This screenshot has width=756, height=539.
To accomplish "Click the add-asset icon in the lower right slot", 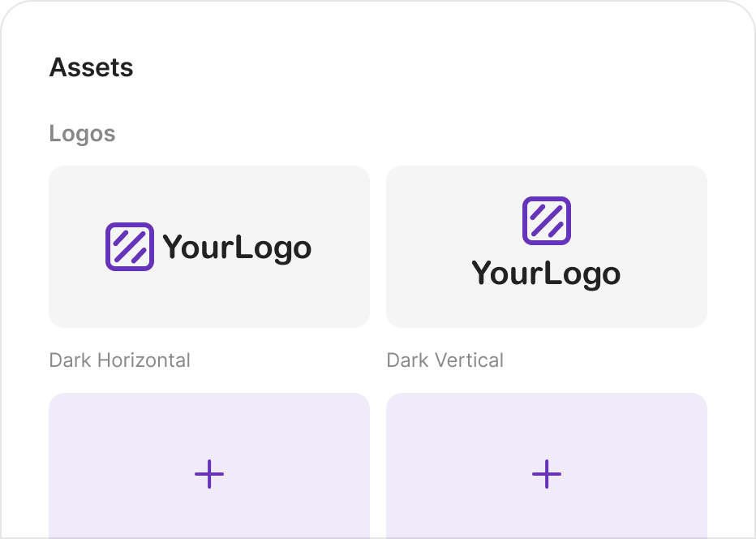I will (546, 474).
